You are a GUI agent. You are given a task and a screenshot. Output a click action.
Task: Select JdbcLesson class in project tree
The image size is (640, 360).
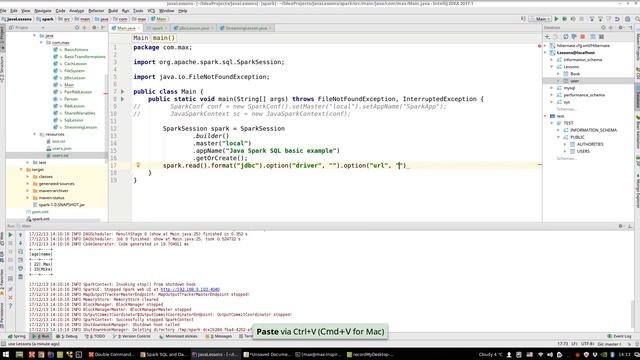click(75, 78)
